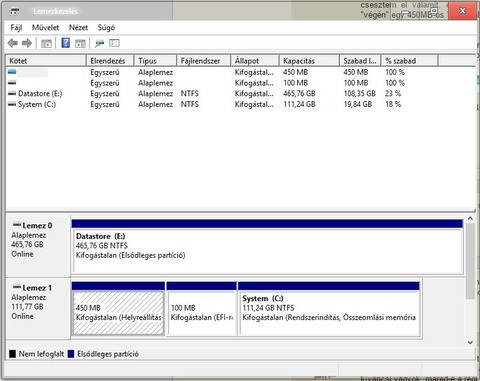Image resolution: width=480 pixels, height=381 pixels.
Task: Click the show/hide console tree icon
Action: click(x=46, y=43)
